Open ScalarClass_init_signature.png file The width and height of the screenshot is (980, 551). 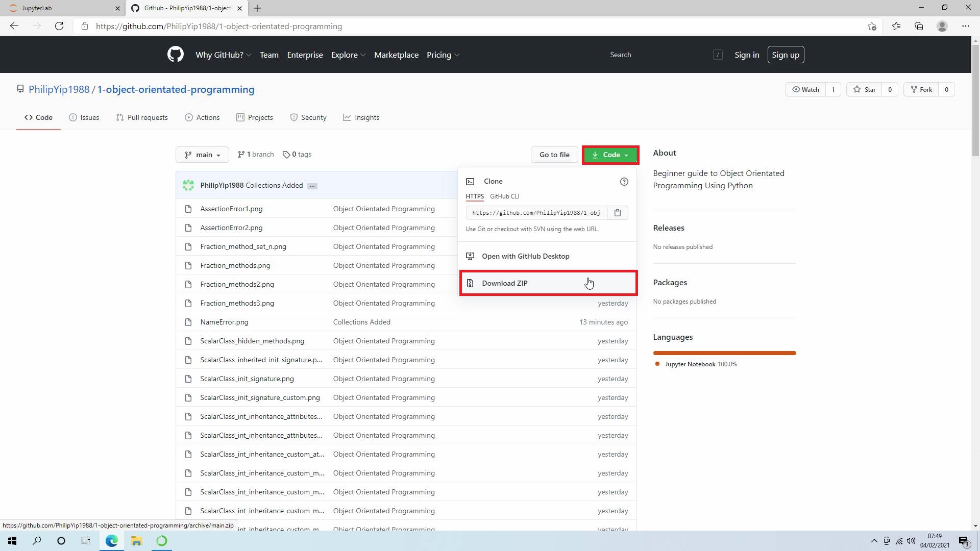click(247, 379)
